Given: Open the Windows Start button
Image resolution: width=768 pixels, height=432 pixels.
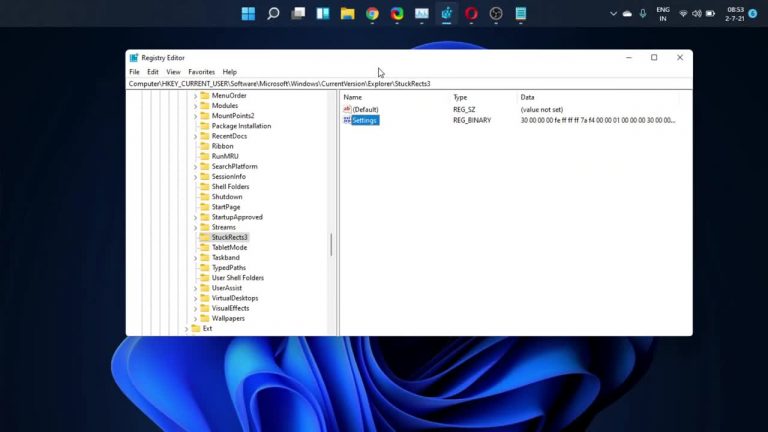Looking at the screenshot, I should pyautogui.click(x=248, y=14).
